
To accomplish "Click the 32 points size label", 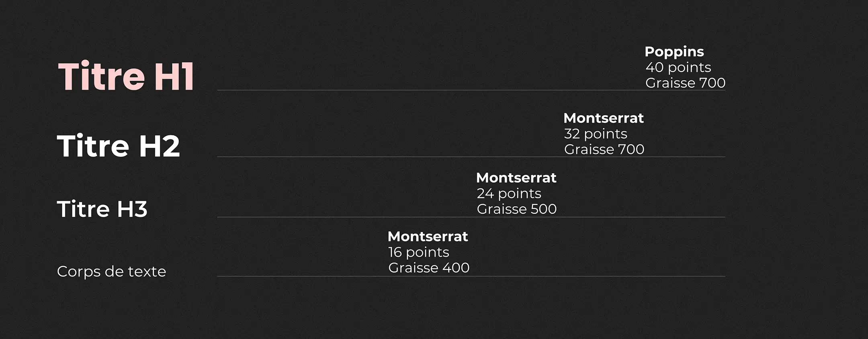I will pyautogui.click(x=596, y=134).
